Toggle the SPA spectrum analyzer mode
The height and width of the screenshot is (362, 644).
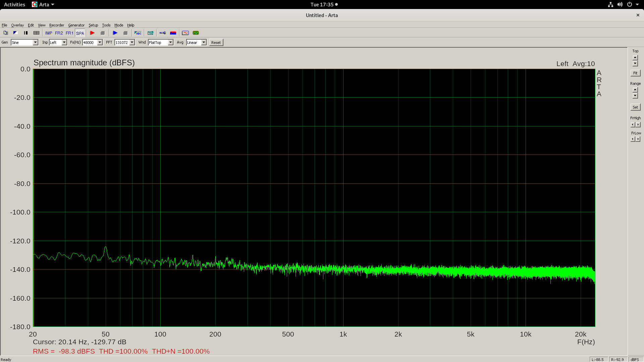pos(80,33)
